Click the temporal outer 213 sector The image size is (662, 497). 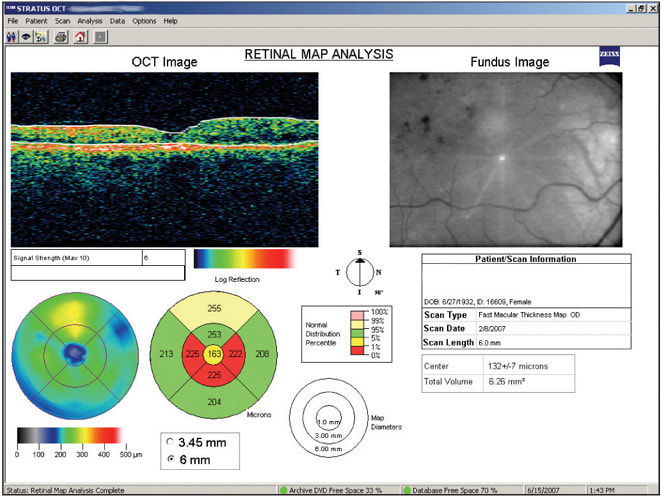point(166,354)
